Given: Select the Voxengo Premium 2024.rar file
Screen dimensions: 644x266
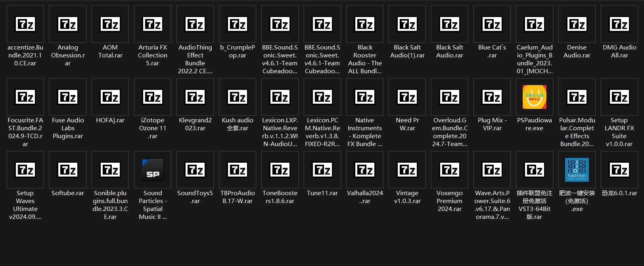Looking at the screenshot, I should [x=450, y=170].
